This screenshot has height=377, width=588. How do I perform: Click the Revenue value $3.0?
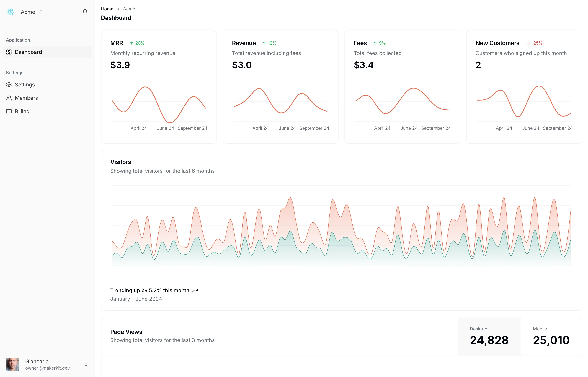pos(242,65)
